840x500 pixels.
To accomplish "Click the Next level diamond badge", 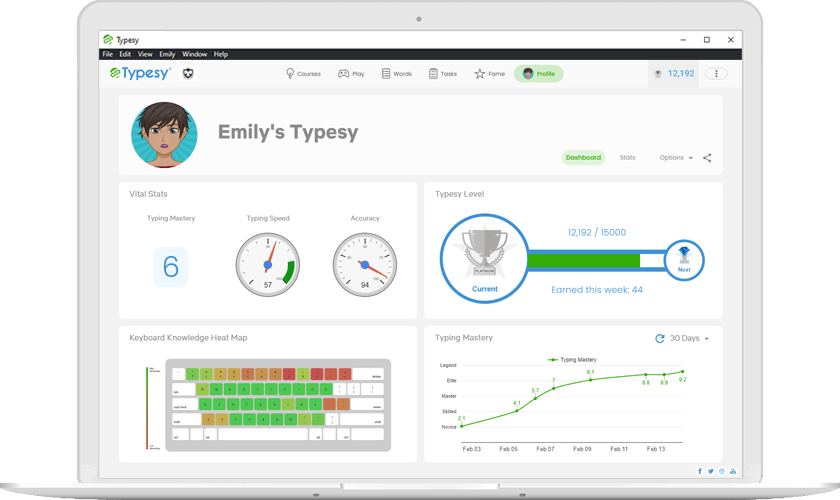I will tap(684, 260).
